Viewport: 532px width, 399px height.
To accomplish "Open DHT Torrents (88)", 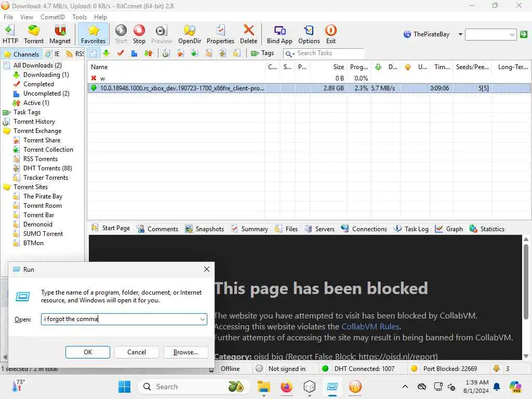I will pos(47,168).
